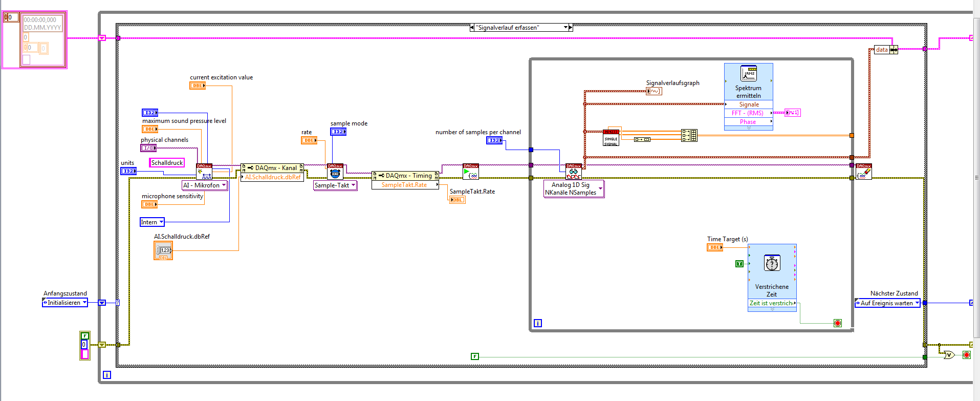This screenshot has height=401, width=980.
Task: Click the Anfangszustand label
Action: (x=65, y=293)
